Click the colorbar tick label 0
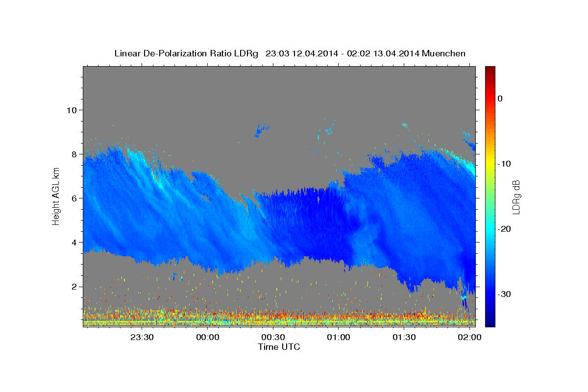This screenshot has height=392, width=588. coord(500,98)
